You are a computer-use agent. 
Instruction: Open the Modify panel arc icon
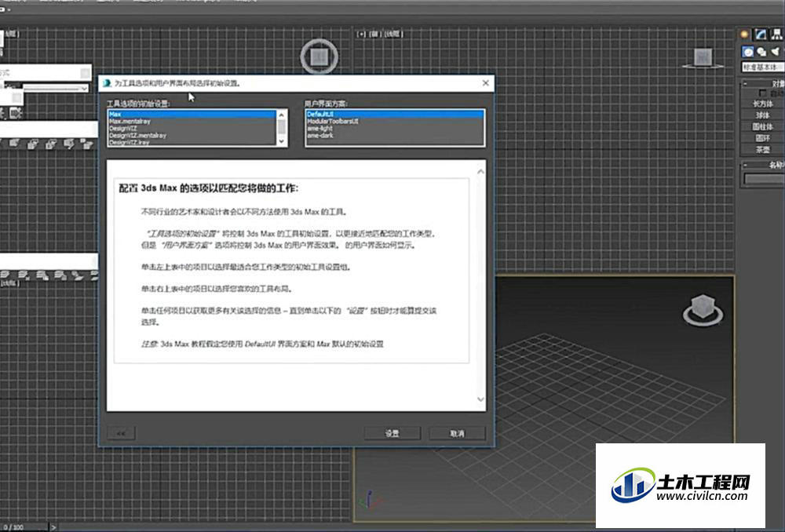[x=761, y=34]
